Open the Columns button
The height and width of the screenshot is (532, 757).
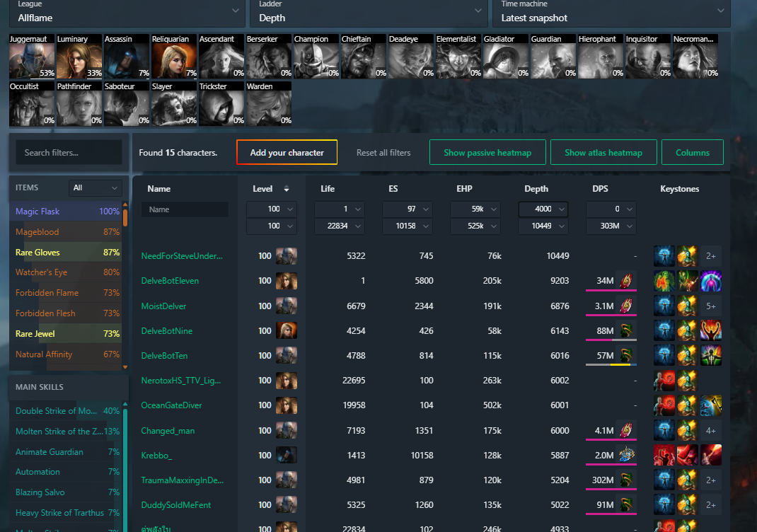pyautogui.click(x=693, y=152)
